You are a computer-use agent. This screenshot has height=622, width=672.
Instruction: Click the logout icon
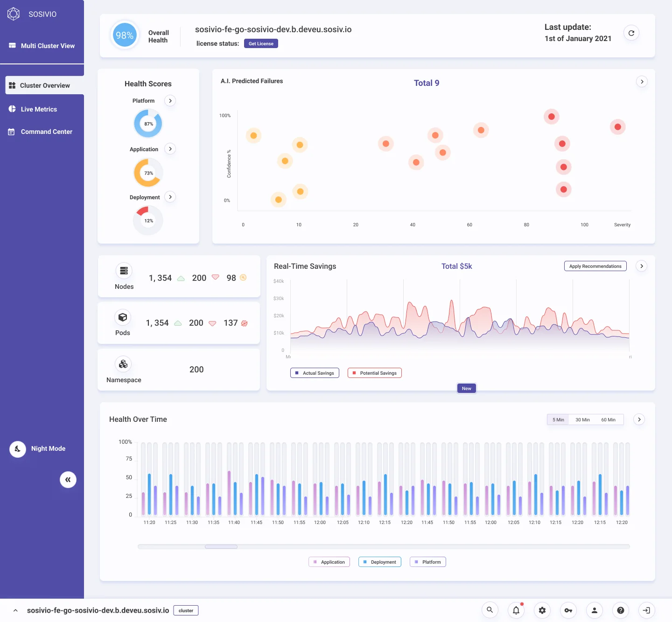click(647, 610)
